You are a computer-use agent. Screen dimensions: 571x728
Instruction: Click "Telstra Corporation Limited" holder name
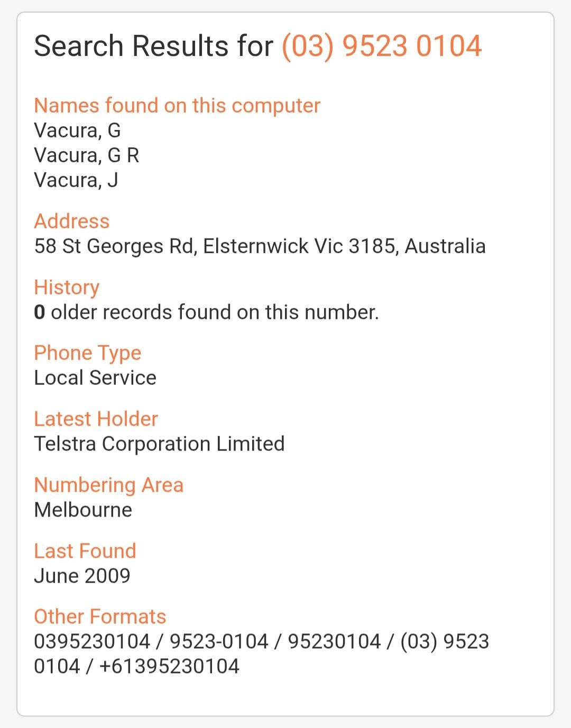(x=159, y=444)
